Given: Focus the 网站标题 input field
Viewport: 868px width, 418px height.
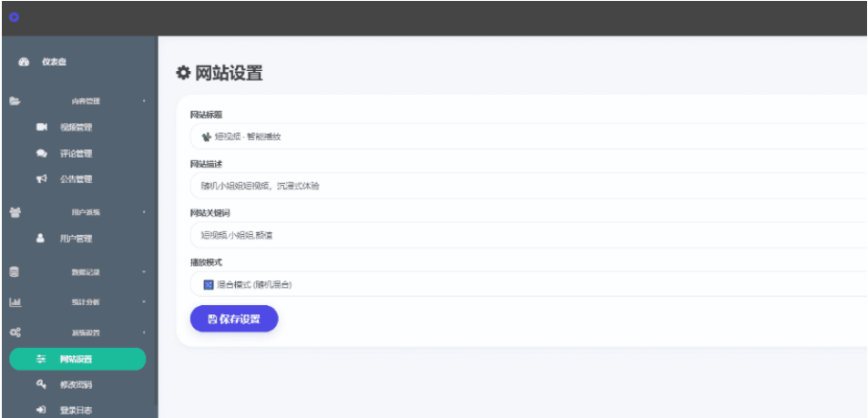Looking at the screenshot, I should [528, 137].
